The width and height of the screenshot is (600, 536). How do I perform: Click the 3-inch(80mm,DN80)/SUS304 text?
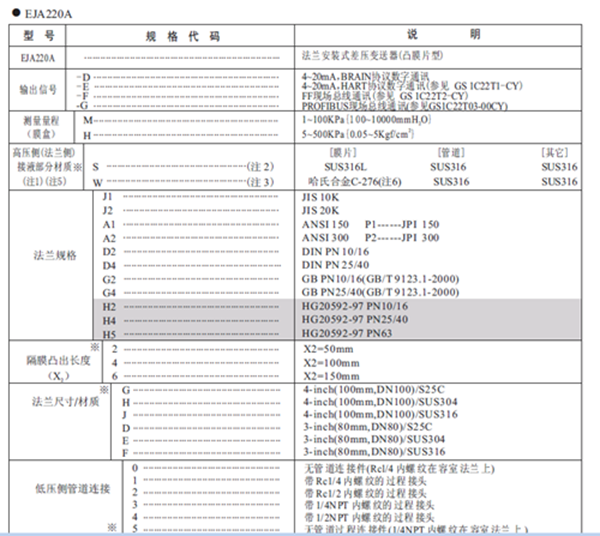[374, 439]
